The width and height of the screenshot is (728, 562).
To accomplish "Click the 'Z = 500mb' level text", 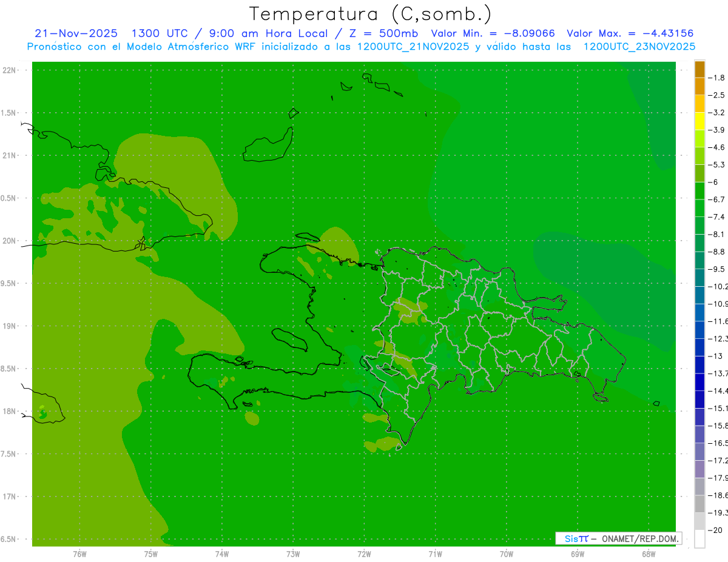I will click(x=383, y=33).
